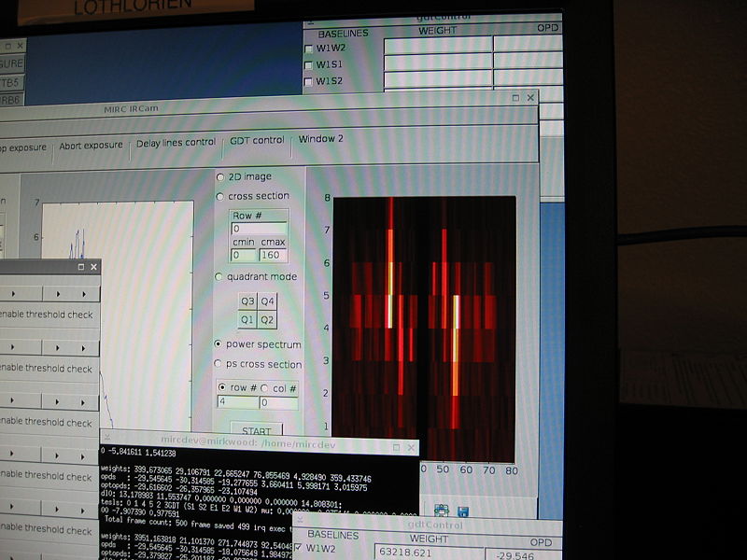Click the OPD header in the upper gdtControl
Image resolution: width=747 pixels, height=560 pixels.
click(547, 28)
